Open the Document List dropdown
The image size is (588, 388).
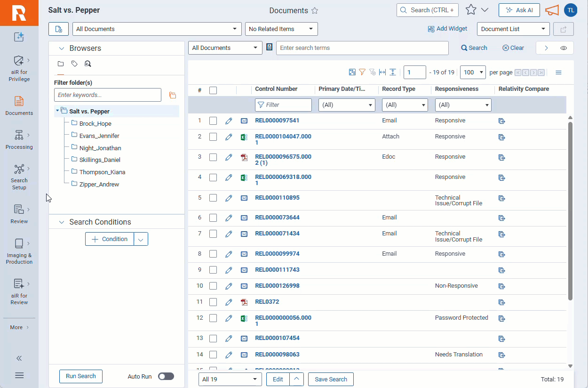(x=513, y=29)
